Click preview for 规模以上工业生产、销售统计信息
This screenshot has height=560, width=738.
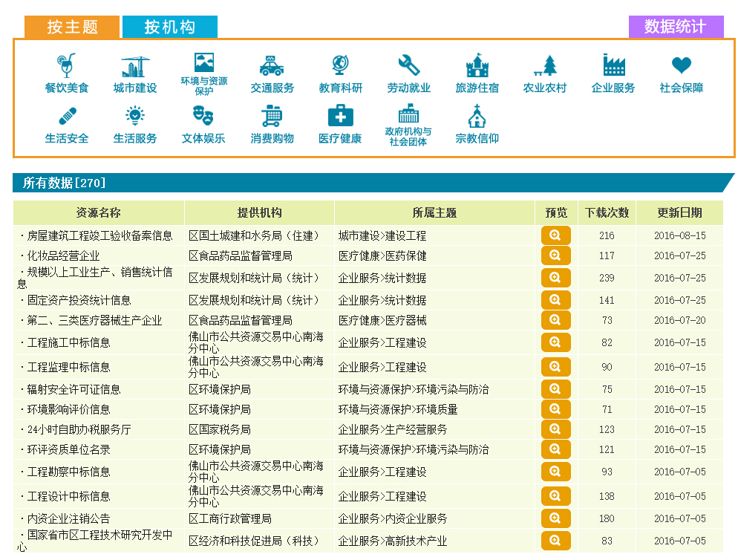(x=556, y=278)
